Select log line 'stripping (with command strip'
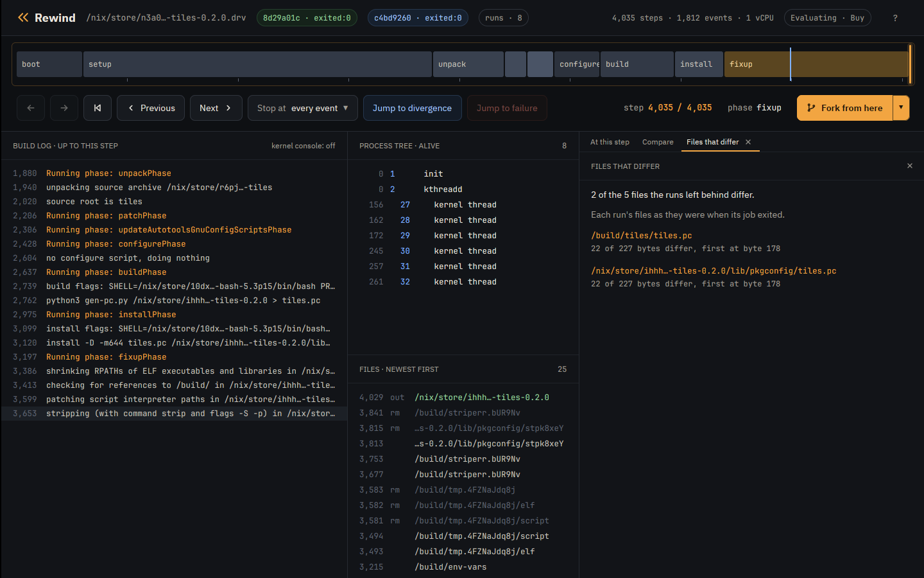 174,414
